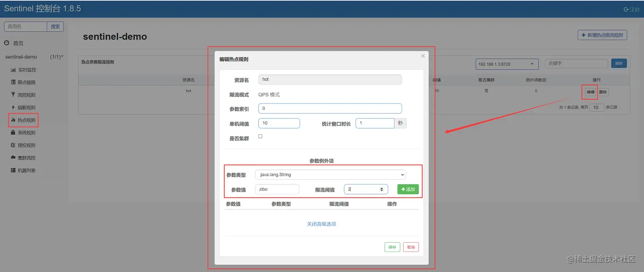Open 集群流控 menu item
Screen dimensions: 644x272
[x=27, y=158]
